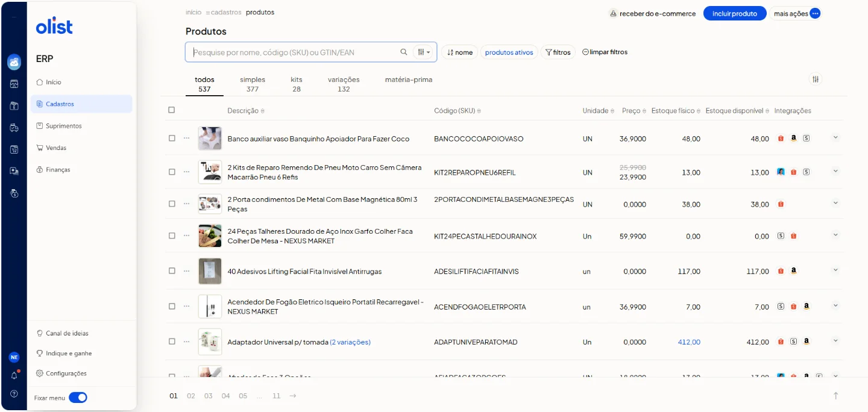Open the ERP cloud icon in dark rail
The width and height of the screenshot is (868, 412).
click(14, 61)
